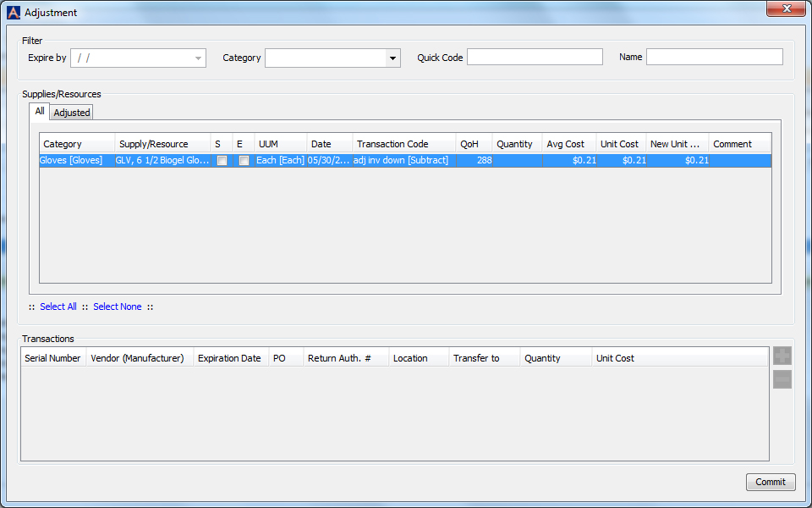Click into the Name filter field
The image size is (812, 508).
[x=714, y=58]
